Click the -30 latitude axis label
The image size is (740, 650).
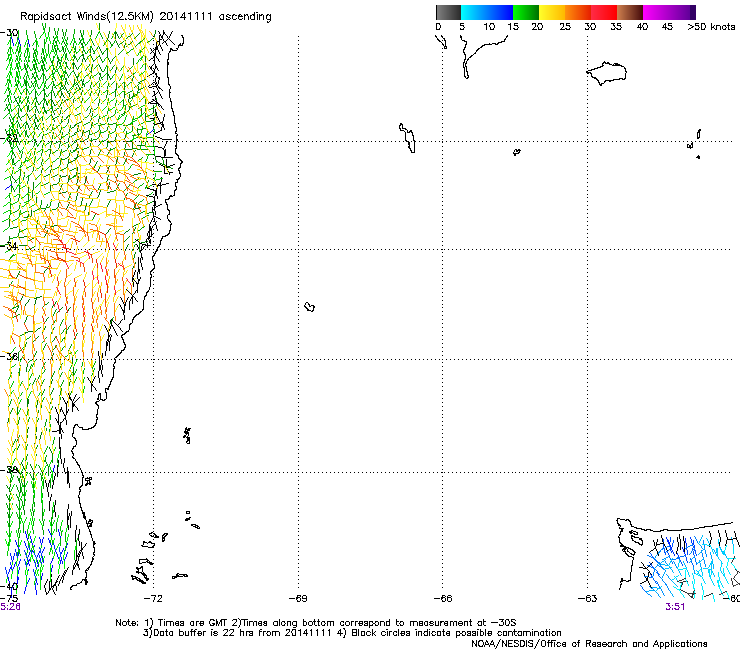tap(9, 33)
